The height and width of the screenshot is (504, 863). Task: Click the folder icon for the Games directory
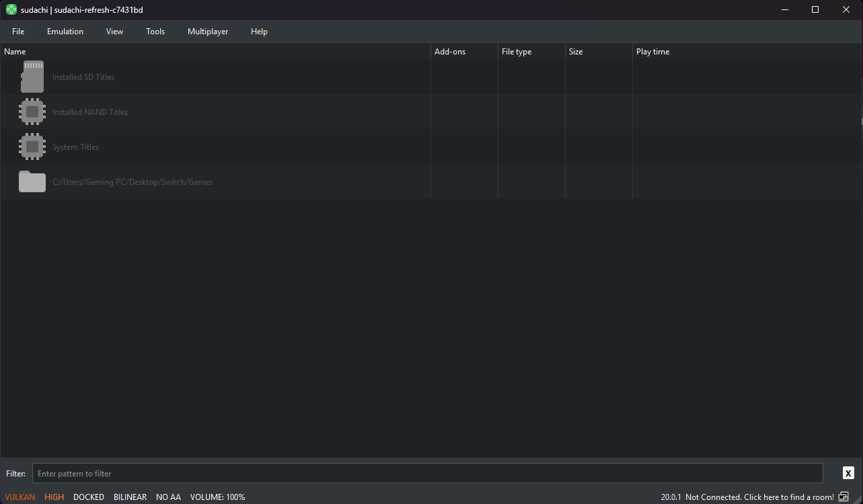pyautogui.click(x=32, y=181)
